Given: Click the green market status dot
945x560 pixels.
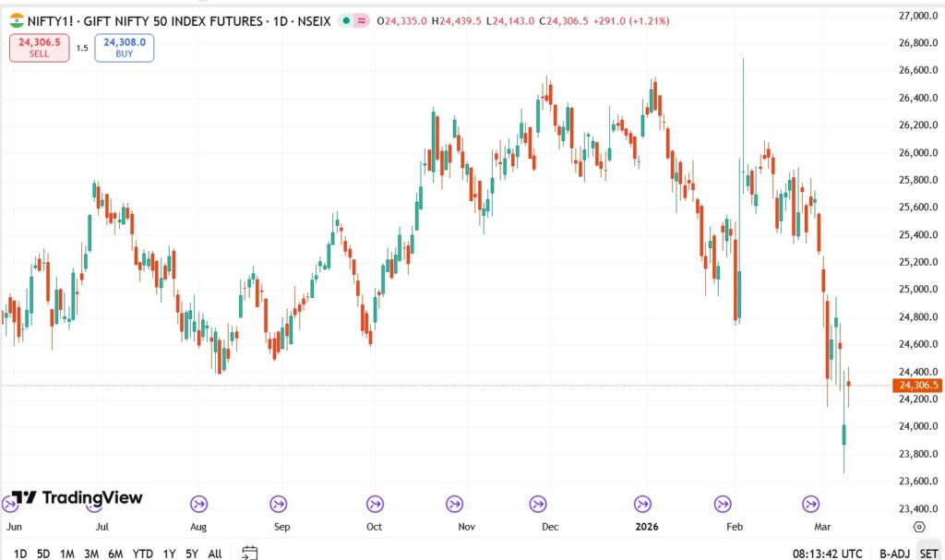Looking at the screenshot, I should tap(344, 20).
